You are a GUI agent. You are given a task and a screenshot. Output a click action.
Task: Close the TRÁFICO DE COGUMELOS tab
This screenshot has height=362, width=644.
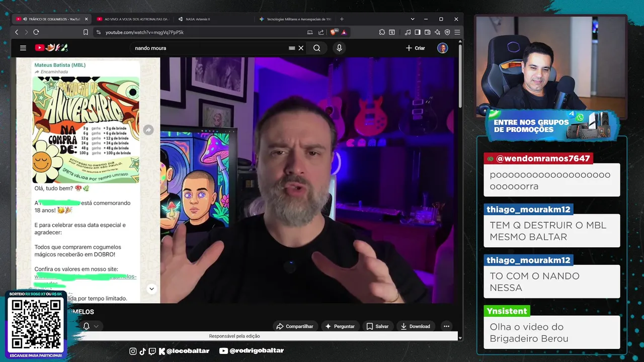(86, 19)
